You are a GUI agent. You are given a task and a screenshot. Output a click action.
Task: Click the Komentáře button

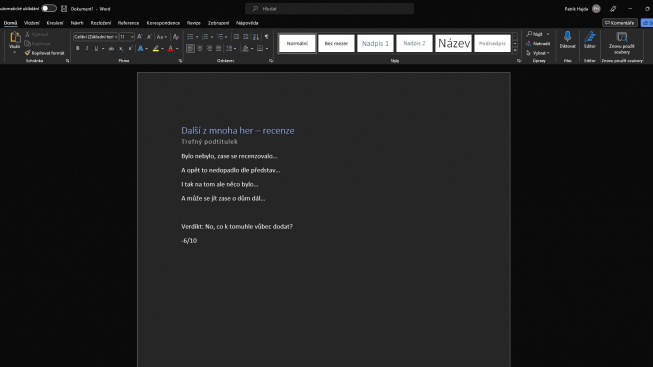[x=620, y=23]
